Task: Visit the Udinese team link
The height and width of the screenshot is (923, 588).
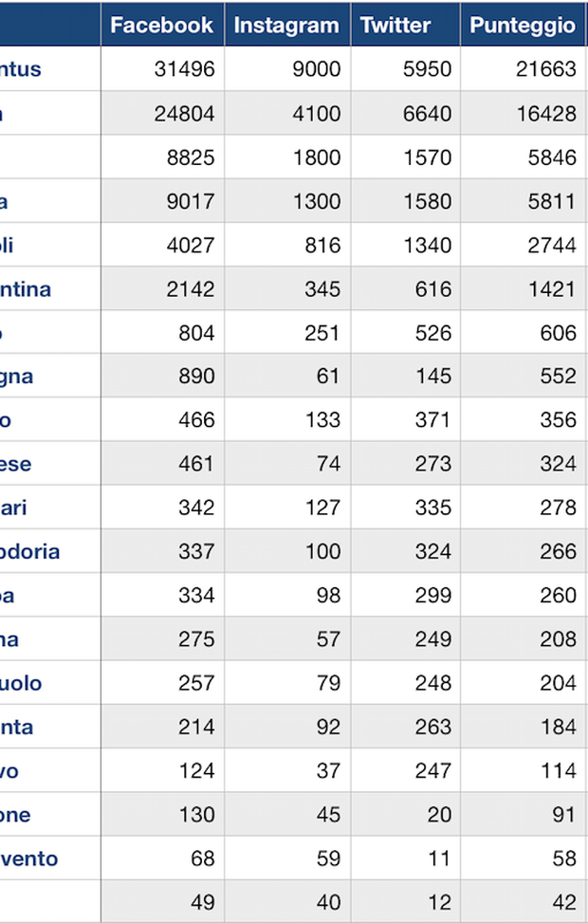Action: pyautogui.click(x=16, y=464)
